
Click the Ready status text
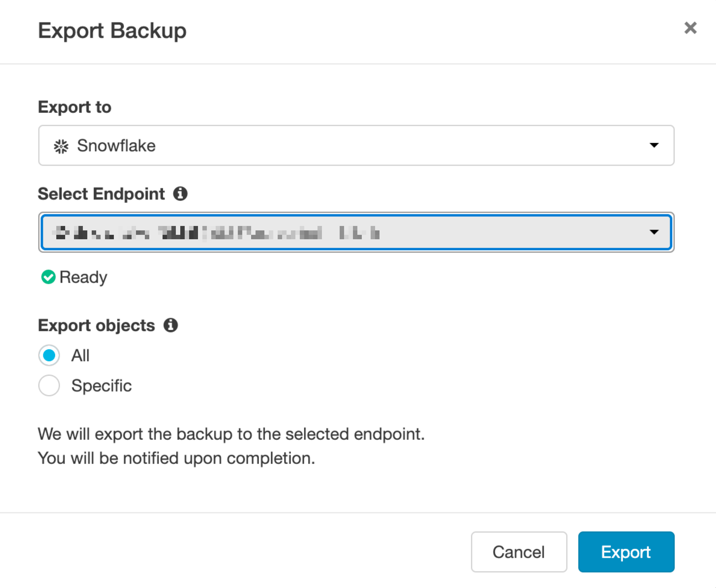[x=83, y=277]
